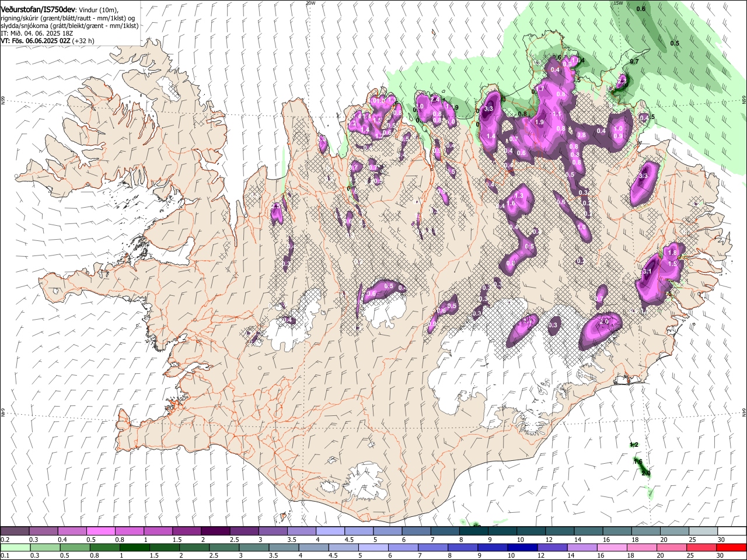Screen dimensions: 747x560
Task: Click the pale gray upper legend swatch labeled 25
Action: coord(704,531)
